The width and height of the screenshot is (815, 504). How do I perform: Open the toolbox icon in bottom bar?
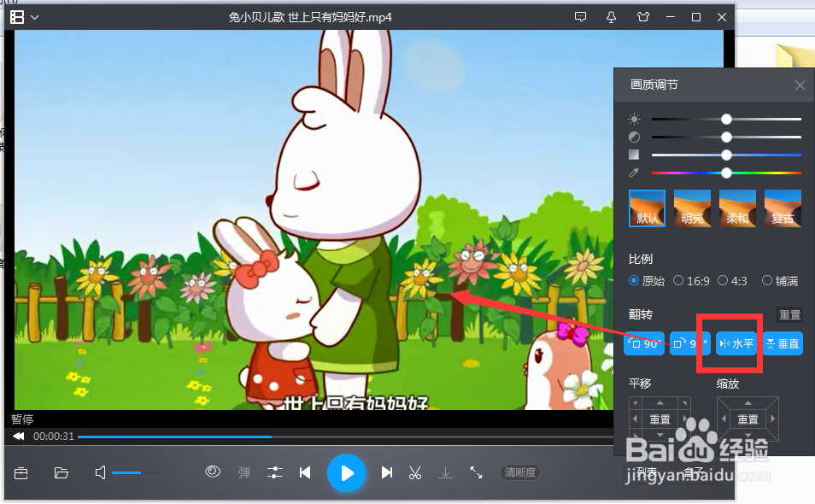[x=21, y=473]
